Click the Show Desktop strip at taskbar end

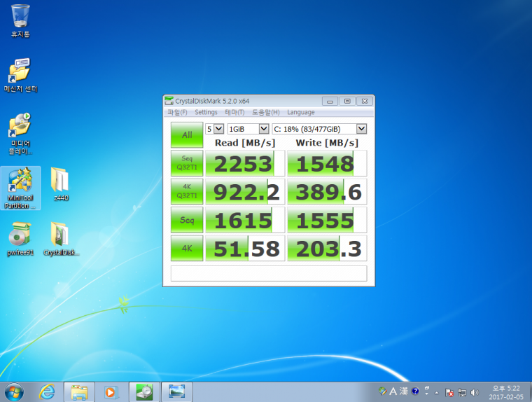[x=530, y=392]
